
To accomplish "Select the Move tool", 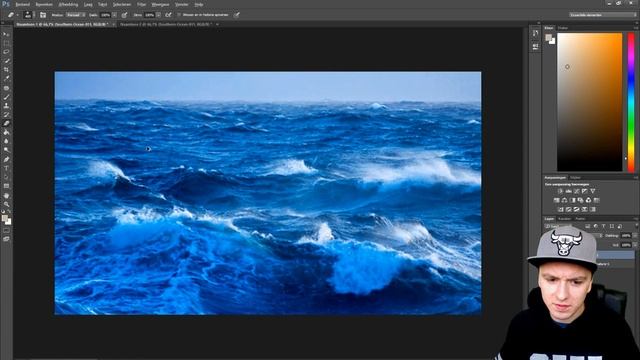I will coord(6,34).
